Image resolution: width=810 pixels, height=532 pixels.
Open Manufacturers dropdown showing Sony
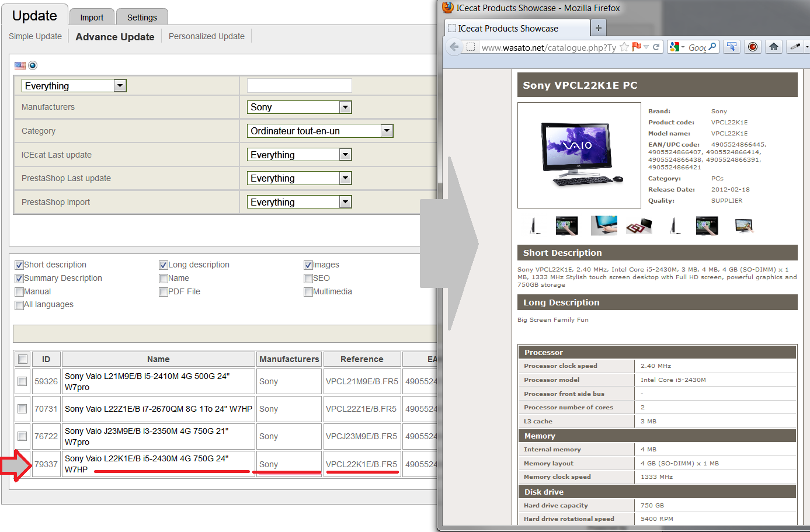coord(300,107)
